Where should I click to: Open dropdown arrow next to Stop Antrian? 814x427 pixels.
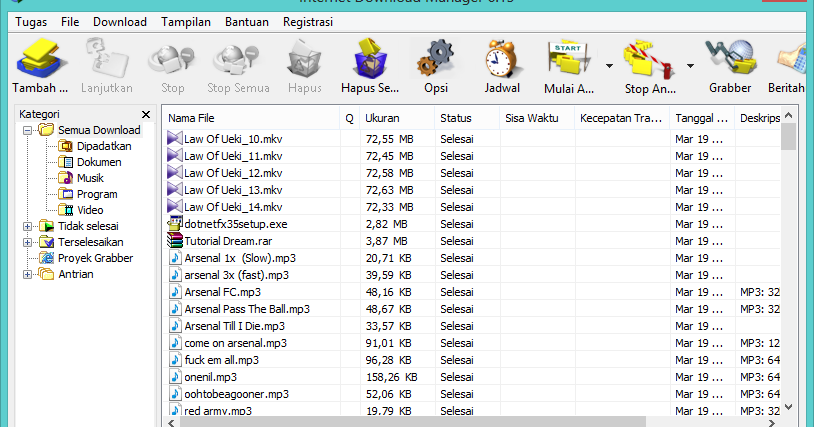pyautogui.click(x=690, y=66)
